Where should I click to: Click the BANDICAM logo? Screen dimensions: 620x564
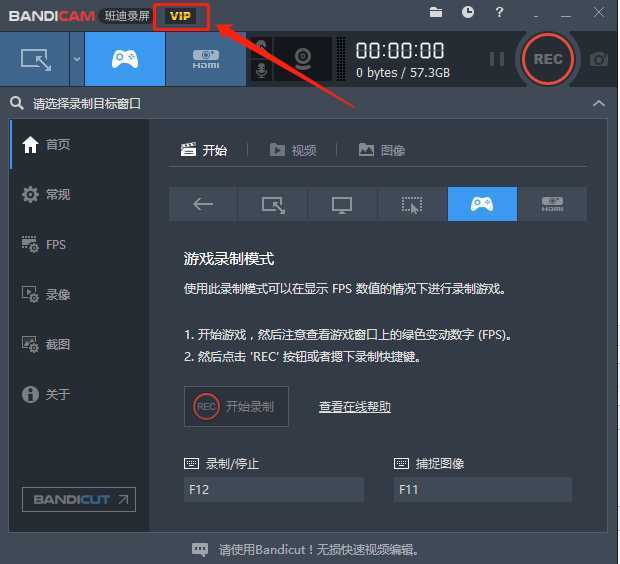[51, 16]
